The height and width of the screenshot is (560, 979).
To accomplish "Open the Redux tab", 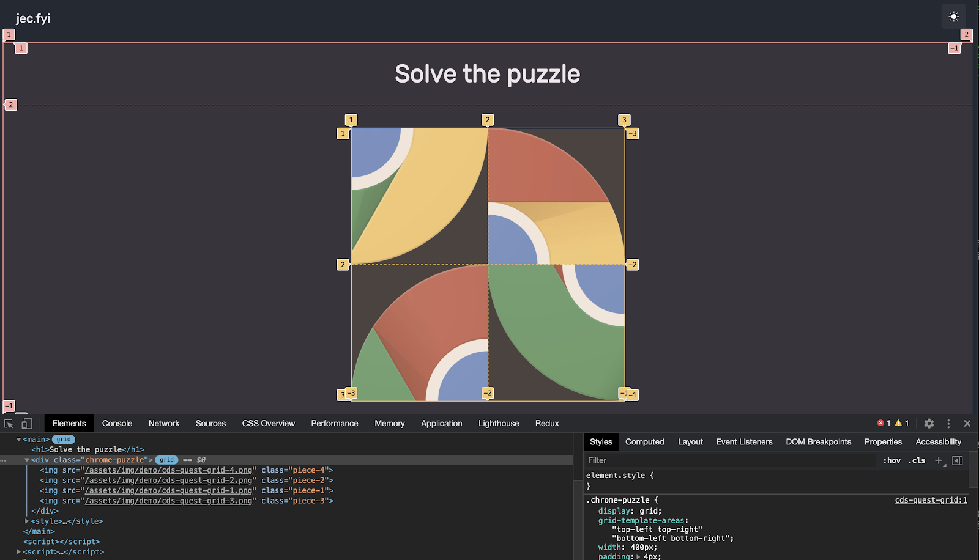I will click(547, 423).
